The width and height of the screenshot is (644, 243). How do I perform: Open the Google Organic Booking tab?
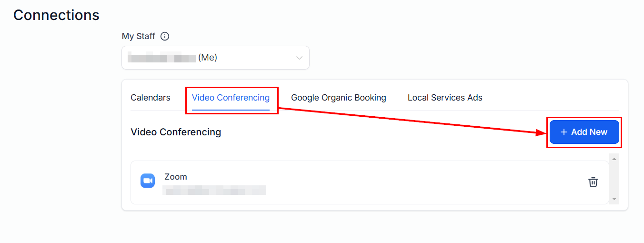click(x=339, y=98)
